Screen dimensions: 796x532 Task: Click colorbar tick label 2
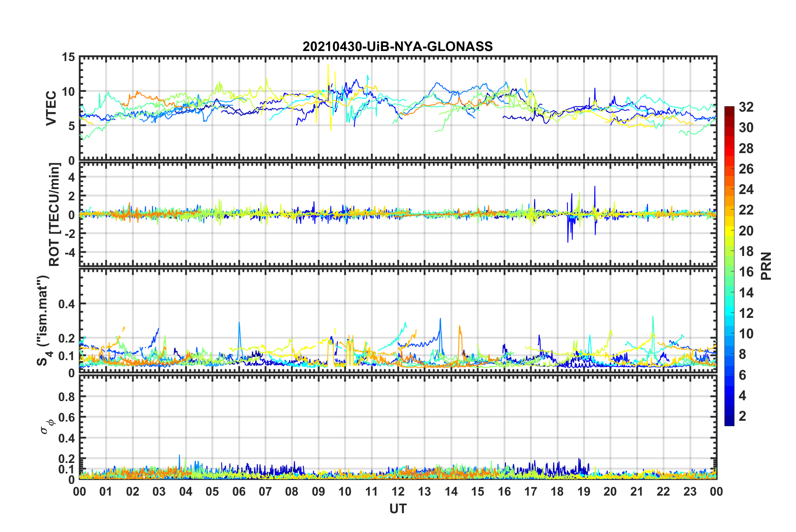742,416
